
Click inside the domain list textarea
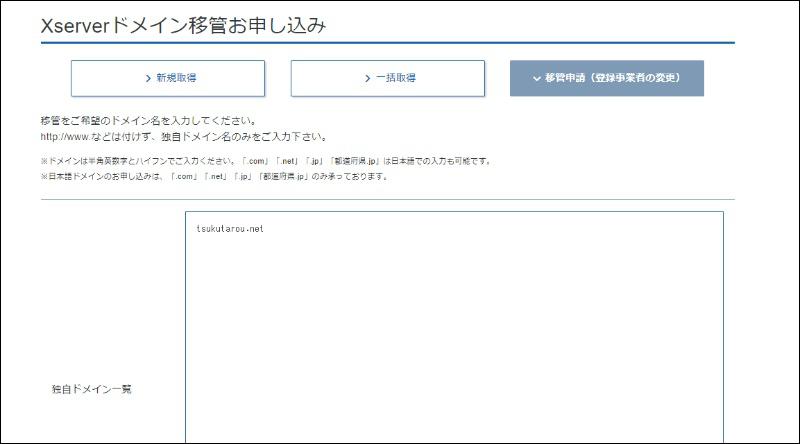tap(454, 328)
